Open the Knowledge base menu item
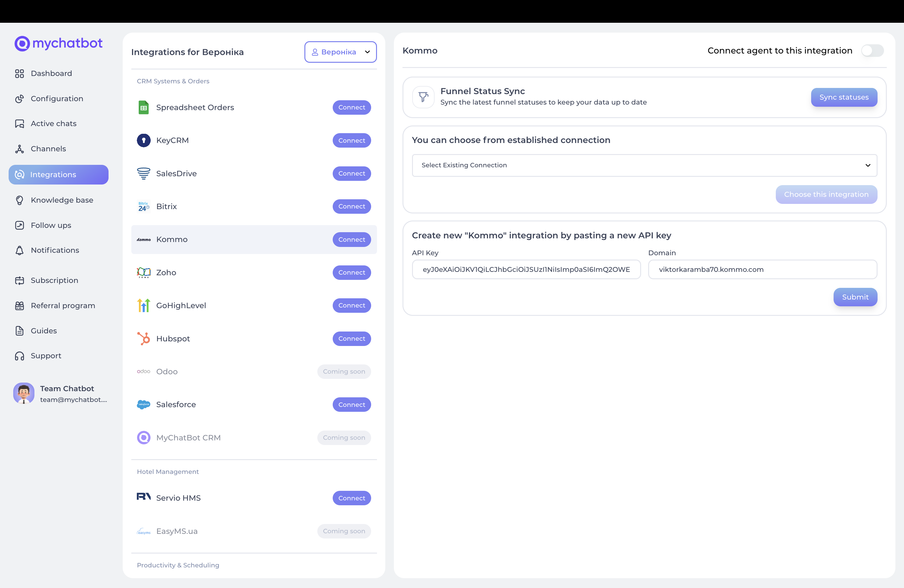 tap(61, 200)
